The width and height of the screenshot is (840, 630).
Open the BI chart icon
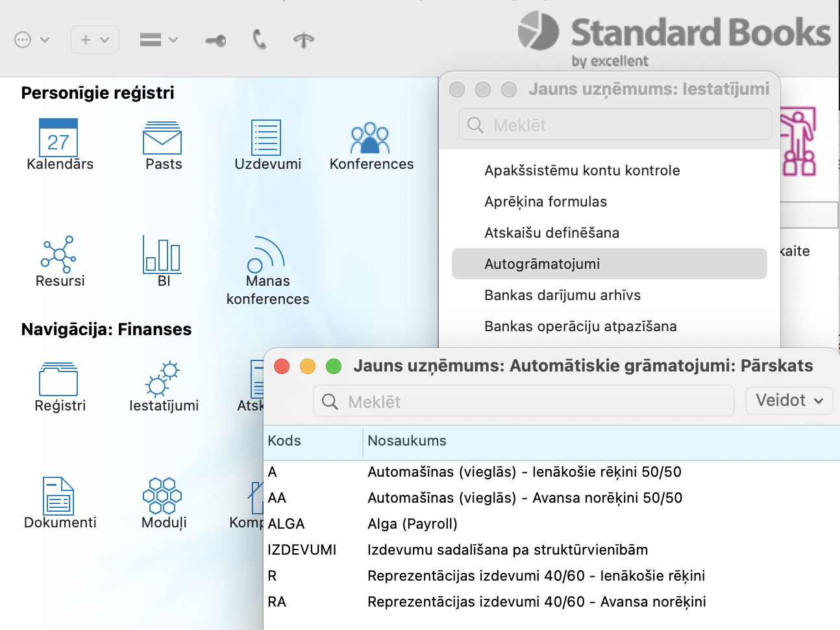162,255
